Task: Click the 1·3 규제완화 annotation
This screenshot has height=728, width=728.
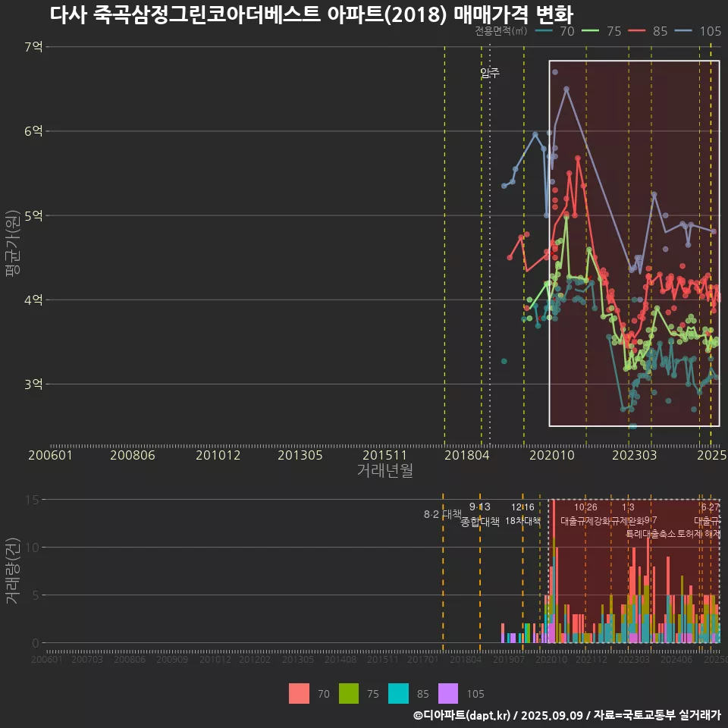Action: pyautogui.click(x=628, y=514)
